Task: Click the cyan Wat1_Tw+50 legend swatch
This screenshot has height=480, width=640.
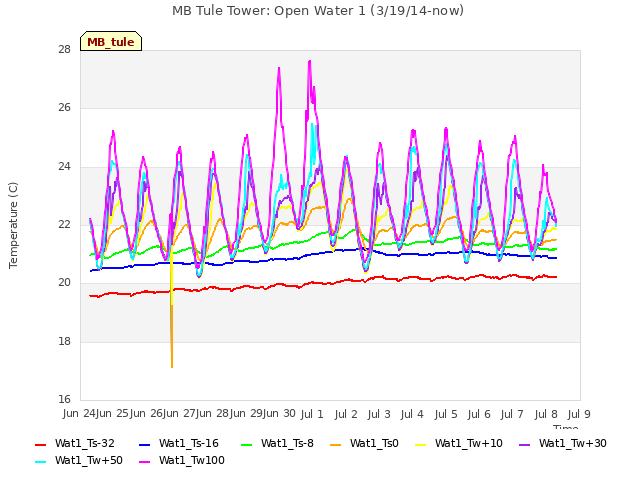Action: (x=40, y=462)
